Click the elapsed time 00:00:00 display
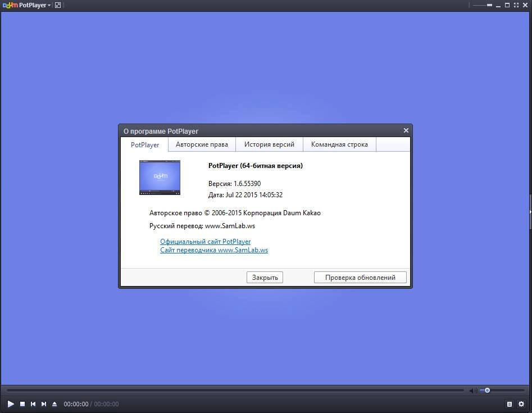 tap(76, 404)
